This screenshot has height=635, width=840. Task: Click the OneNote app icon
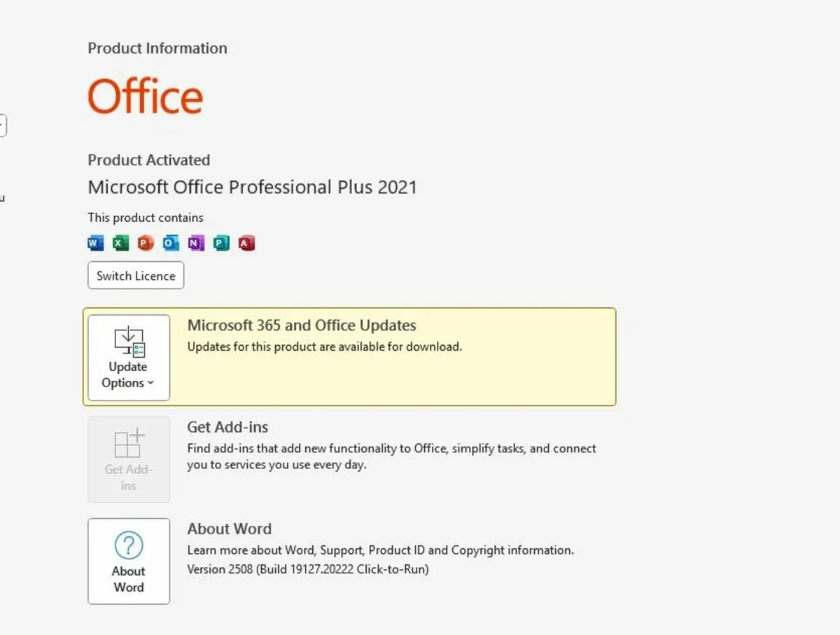point(196,243)
